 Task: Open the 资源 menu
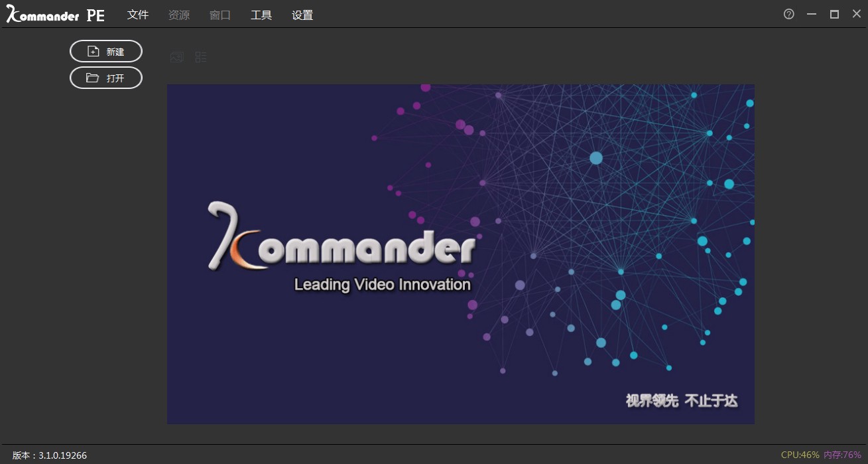(179, 15)
